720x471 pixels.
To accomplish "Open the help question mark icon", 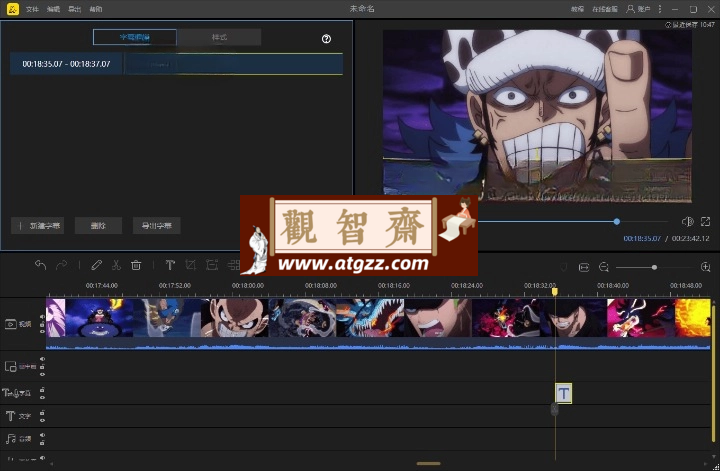I will (326, 39).
